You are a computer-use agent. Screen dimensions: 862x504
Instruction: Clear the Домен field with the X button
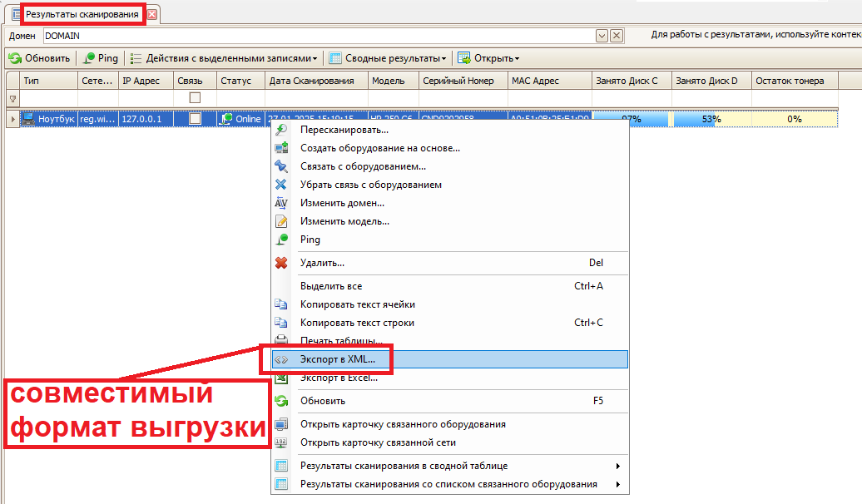[x=617, y=36]
